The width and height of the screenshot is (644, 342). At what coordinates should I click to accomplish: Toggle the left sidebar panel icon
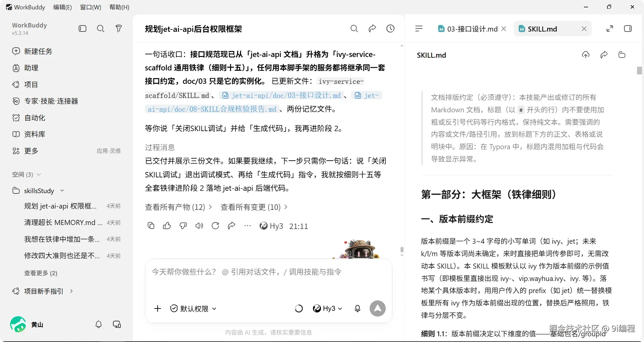click(83, 28)
